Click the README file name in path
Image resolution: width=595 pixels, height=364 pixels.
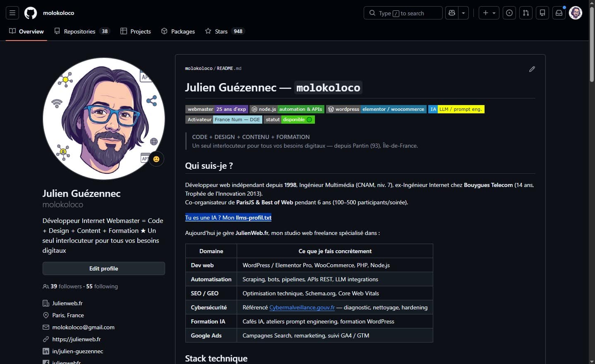pos(229,68)
